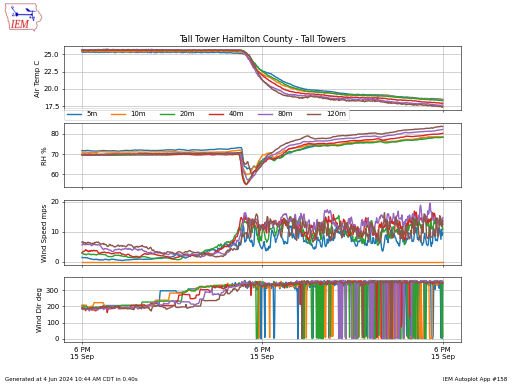Viewport: 512px width, 384px height.
Task: Click the rightmost 6 PM 15 Sep tick label
Action: (x=443, y=353)
